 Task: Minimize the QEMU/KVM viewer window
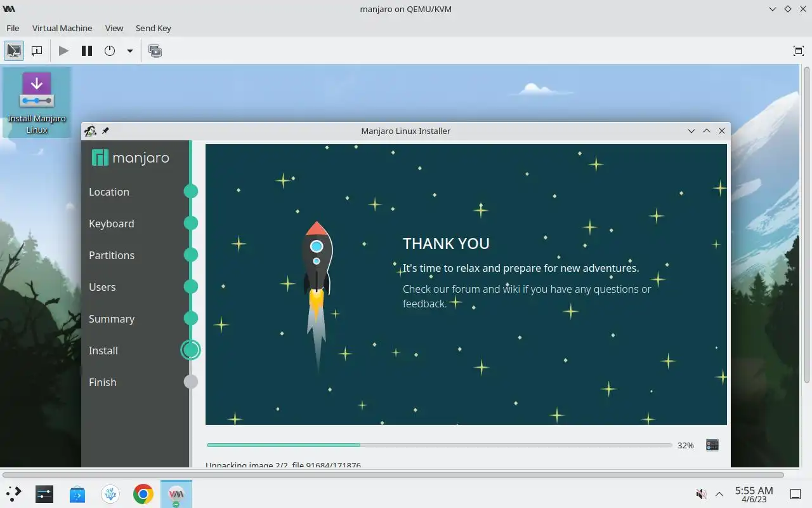[773, 9]
